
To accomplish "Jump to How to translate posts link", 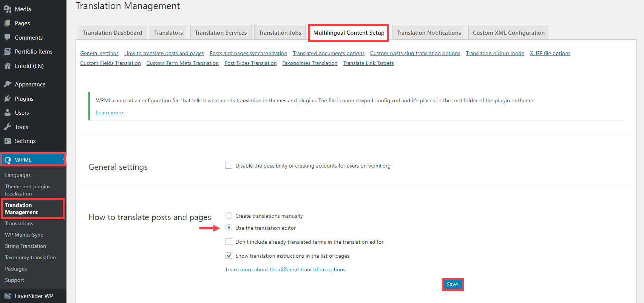I will click(x=164, y=53).
